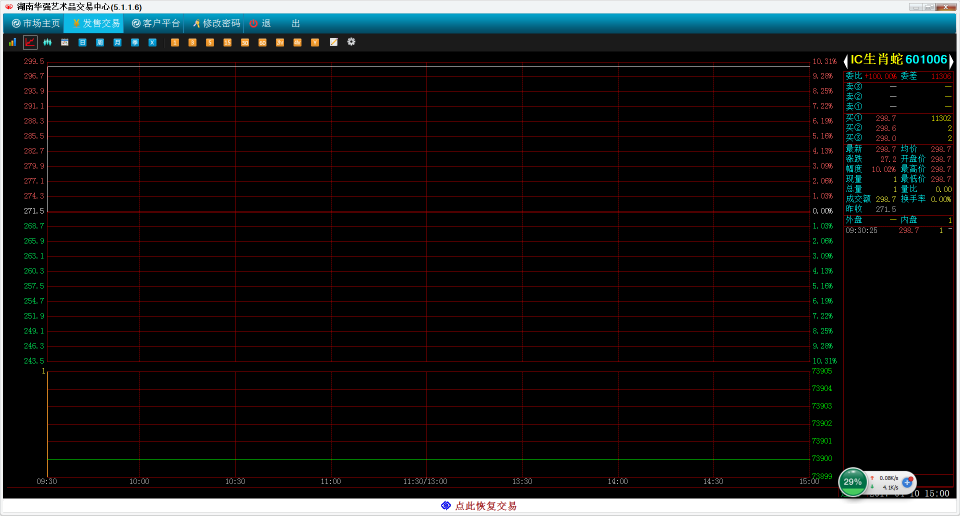Click the blue X icon in toolbar
This screenshot has width=960, height=516.
pyautogui.click(x=152, y=42)
